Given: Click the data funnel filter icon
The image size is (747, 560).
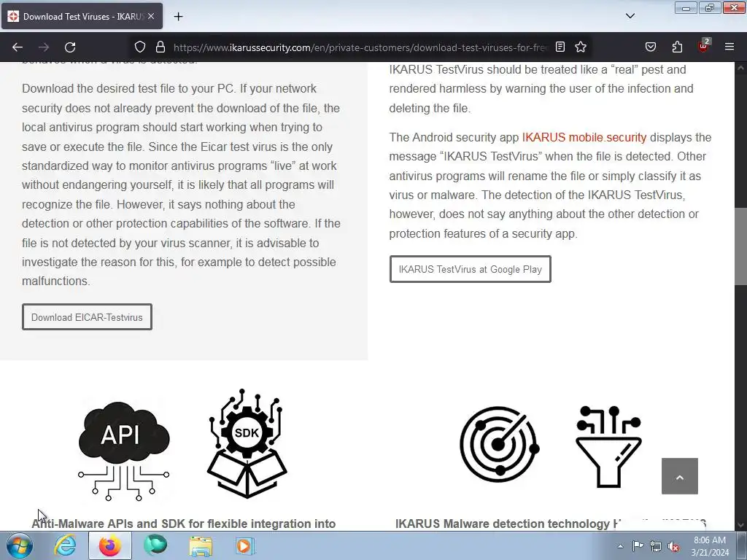Looking at the screenshot, I should (x=609, y=447).
